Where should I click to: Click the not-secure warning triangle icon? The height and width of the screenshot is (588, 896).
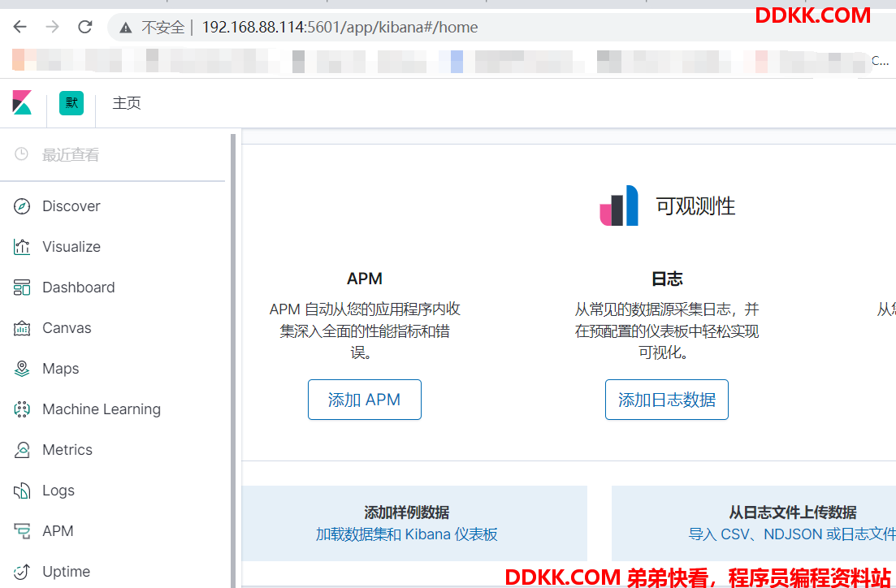[126, 28]
